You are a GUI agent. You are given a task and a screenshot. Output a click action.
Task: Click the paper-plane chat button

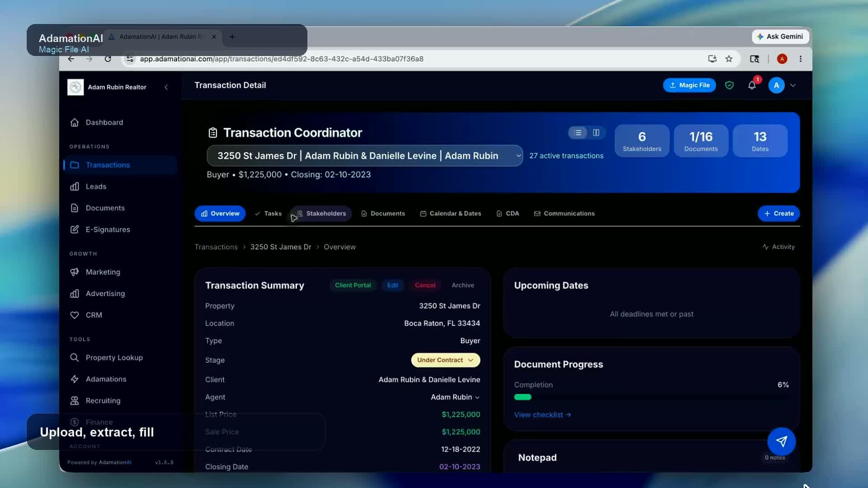coord(782,441)
